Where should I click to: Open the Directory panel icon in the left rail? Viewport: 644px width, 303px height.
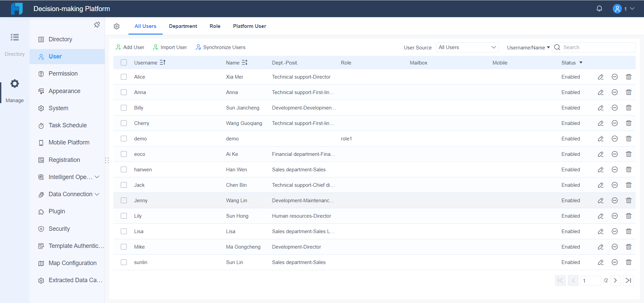[14, 37]
